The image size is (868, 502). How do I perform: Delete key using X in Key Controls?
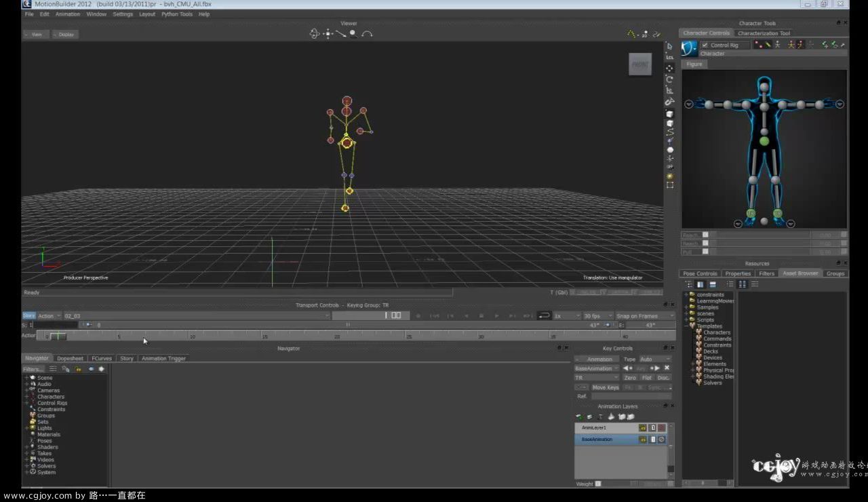coord(667,368)
